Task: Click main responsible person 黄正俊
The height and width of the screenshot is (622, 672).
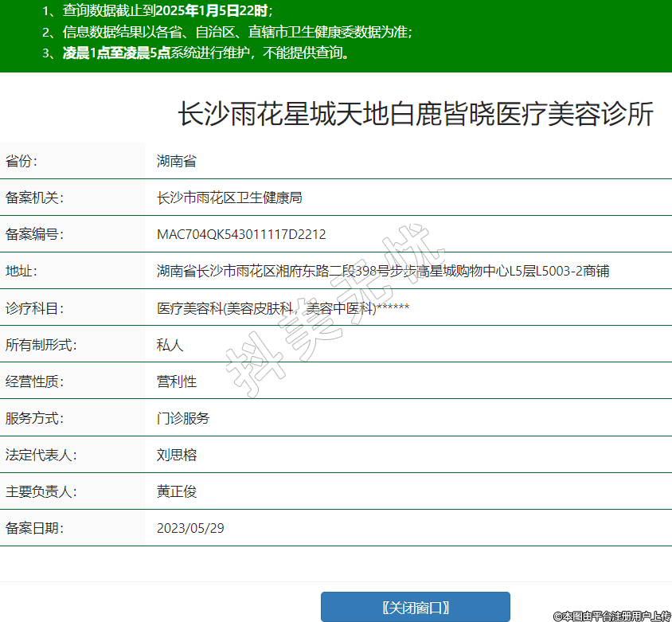Action: tap(177, 491)
